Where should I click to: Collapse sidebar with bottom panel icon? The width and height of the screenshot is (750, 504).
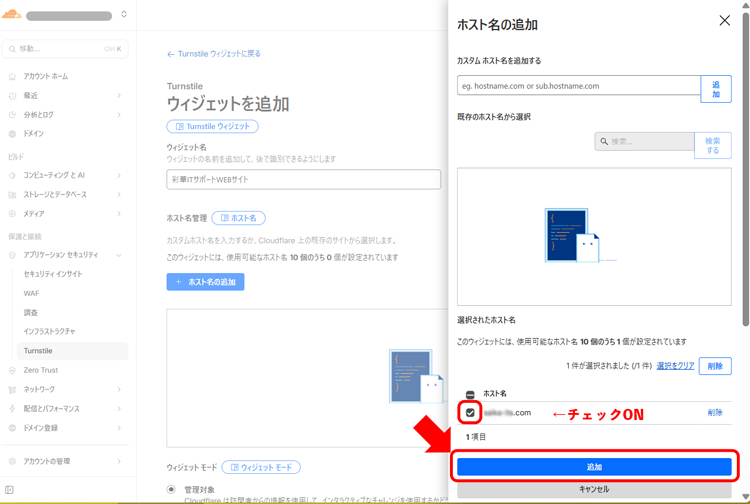[9, 490]
